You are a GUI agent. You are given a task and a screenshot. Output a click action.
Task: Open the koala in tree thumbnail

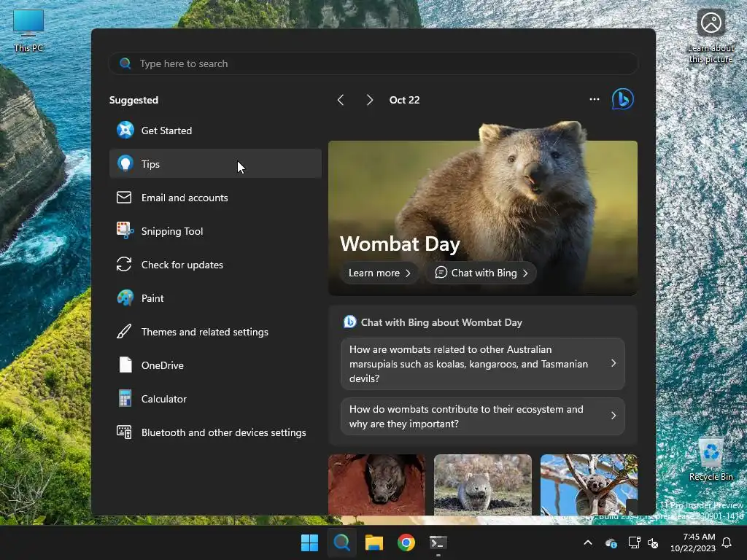[x=589, y=484]
